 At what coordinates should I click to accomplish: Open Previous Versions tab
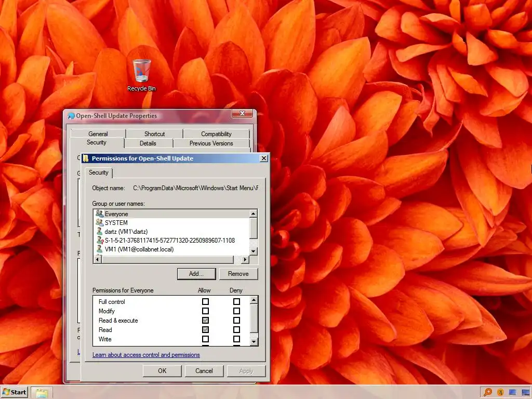click(x=211, y=143)
